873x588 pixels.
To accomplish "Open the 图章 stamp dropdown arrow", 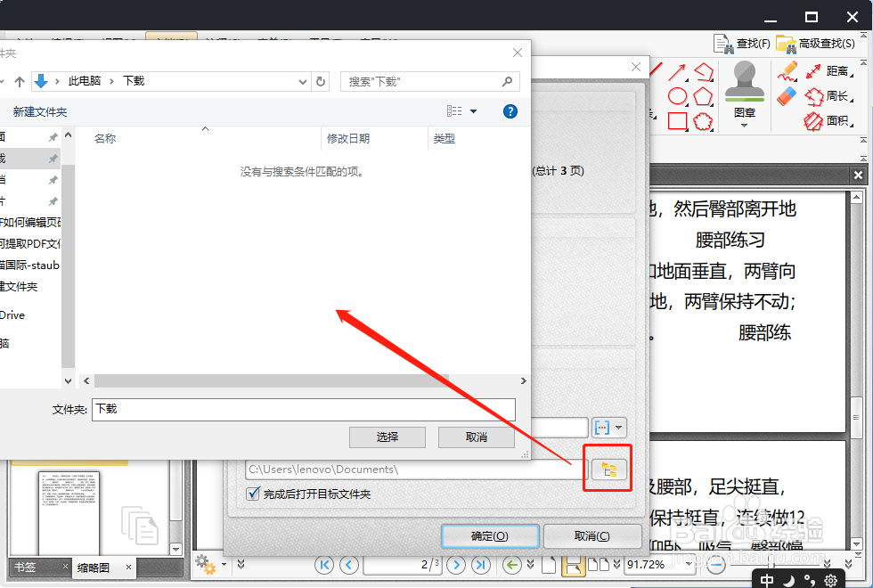I will tap(745, 126).
